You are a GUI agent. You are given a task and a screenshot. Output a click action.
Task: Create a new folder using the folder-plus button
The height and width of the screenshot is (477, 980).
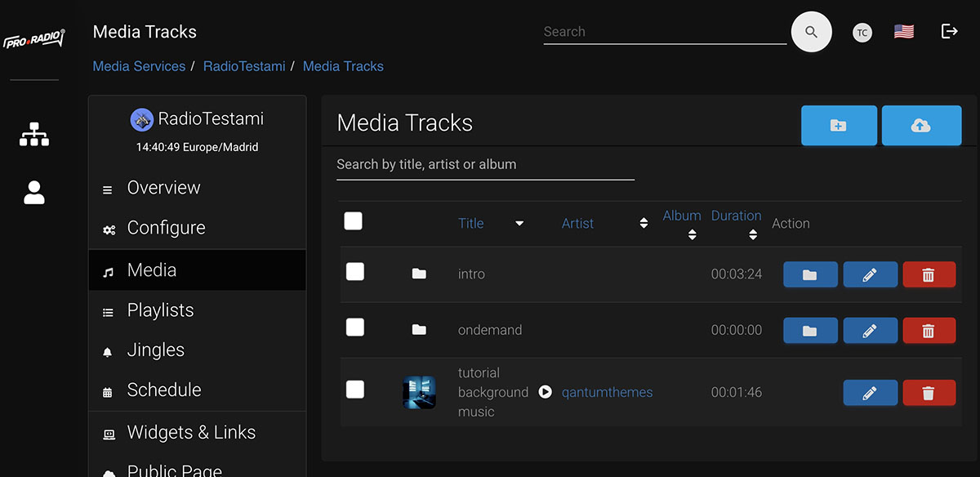pos(839,125)
